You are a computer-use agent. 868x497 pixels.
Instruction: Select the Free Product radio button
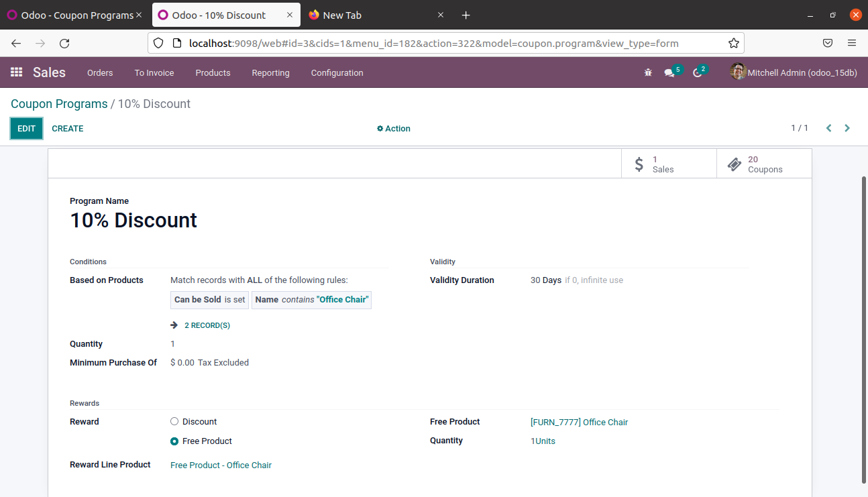[174, 441]
